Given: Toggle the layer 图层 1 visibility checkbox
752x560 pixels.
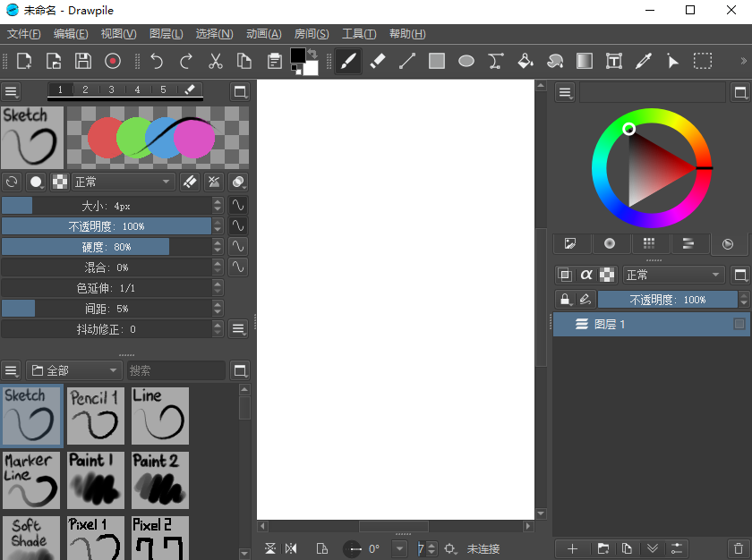Looking at the screenshot, I should (x=739, y=325).
